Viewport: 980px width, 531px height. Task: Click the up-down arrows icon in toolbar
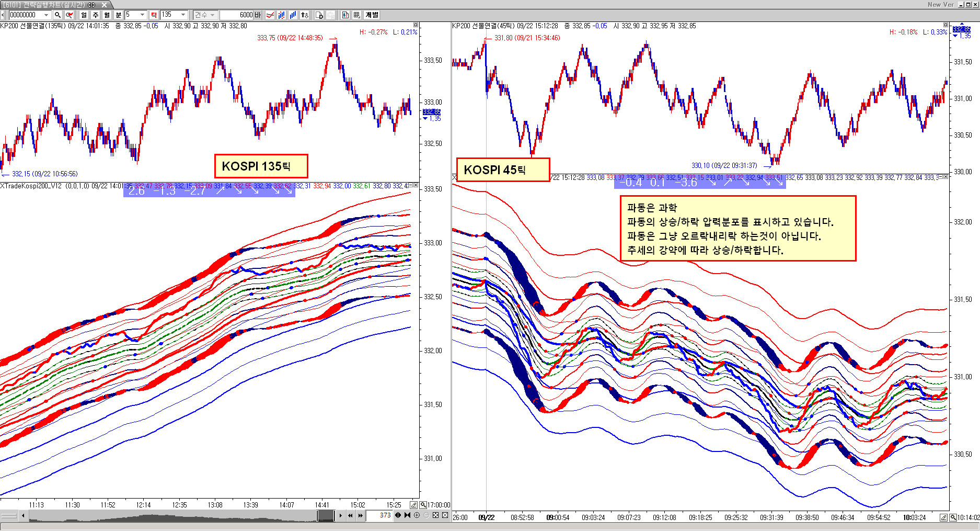click(304, 15)
